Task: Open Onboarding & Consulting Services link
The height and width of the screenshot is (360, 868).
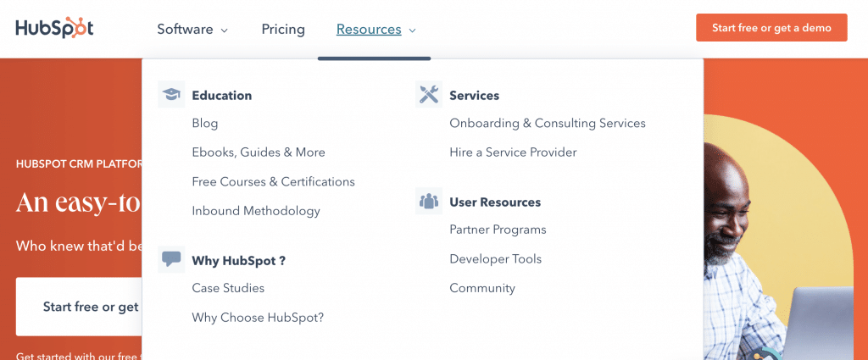Action: (548, 124)
